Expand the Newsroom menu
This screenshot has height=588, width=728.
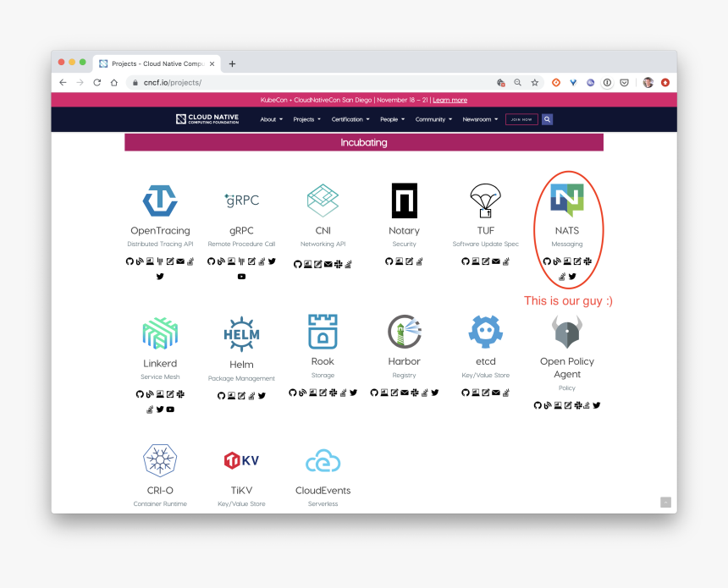pos(480,119)
